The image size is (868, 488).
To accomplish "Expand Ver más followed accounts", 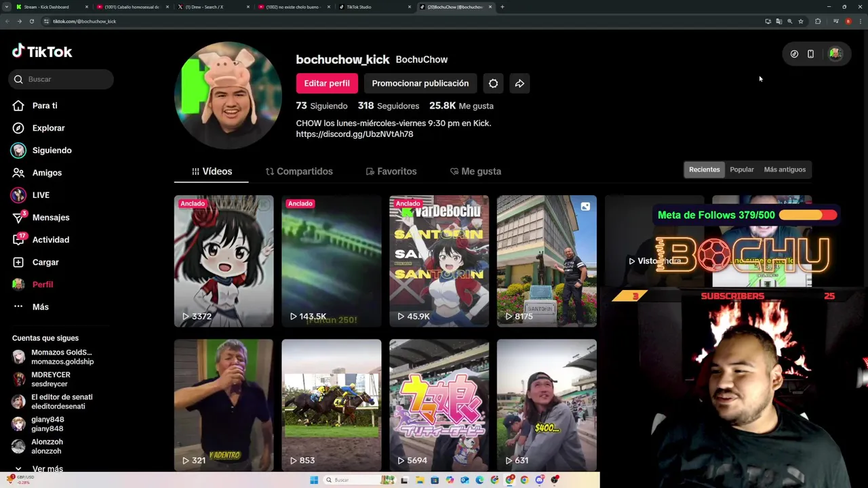I will pyautogui.click(x=39, y=469).
